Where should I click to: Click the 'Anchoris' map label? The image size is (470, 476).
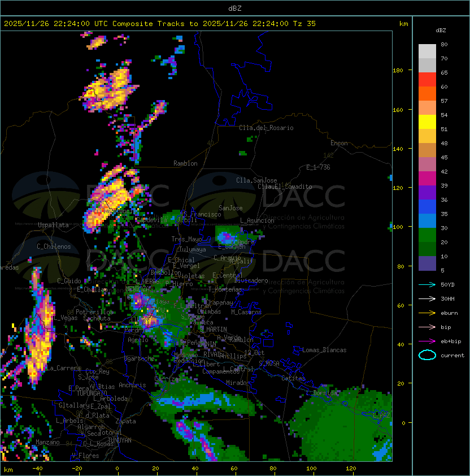click(132, 385)
